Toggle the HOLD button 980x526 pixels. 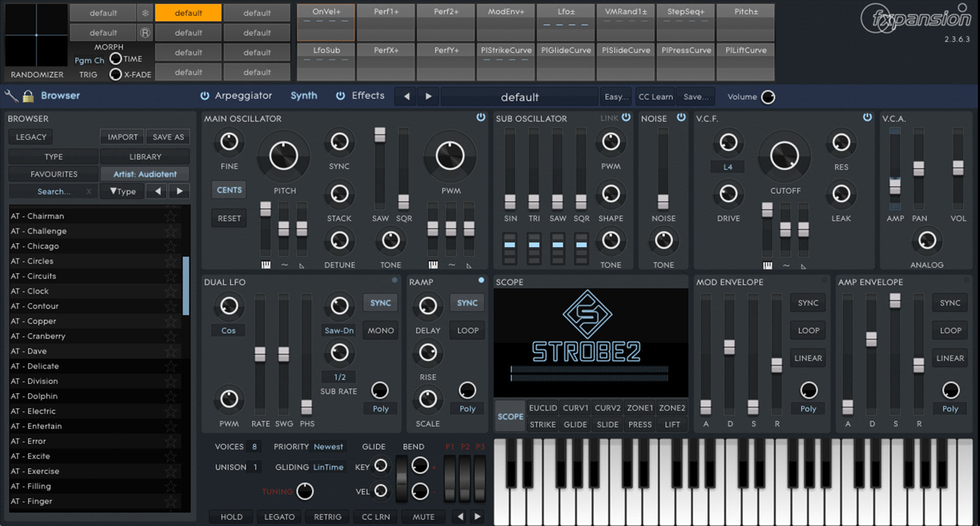(231, 517)
